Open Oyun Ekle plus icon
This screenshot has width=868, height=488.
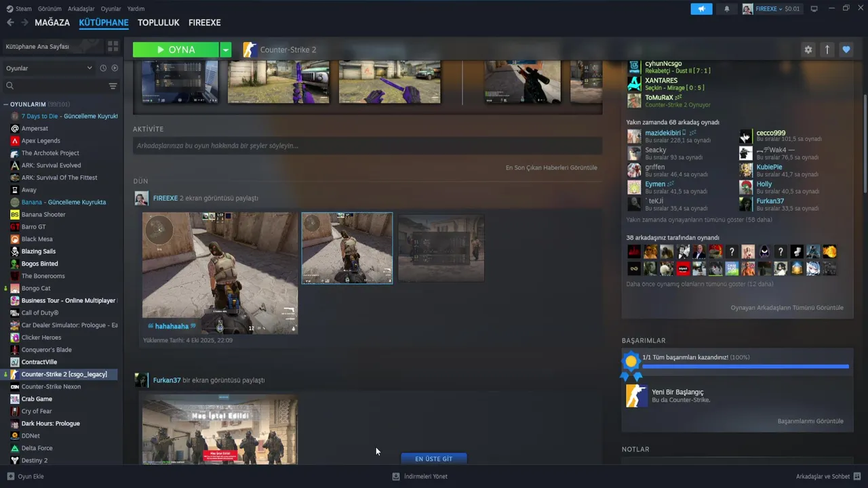(x=10, y=476)
